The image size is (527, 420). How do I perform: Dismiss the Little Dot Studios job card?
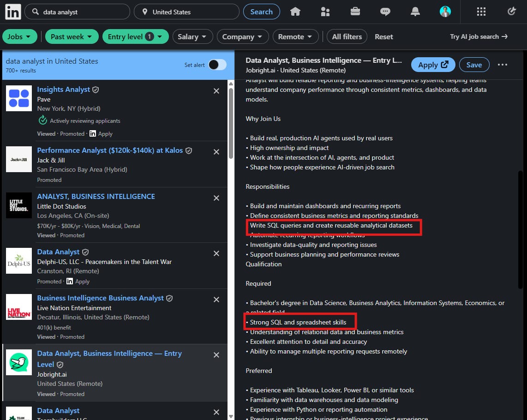pyautogui.click(x=216, y=198)
